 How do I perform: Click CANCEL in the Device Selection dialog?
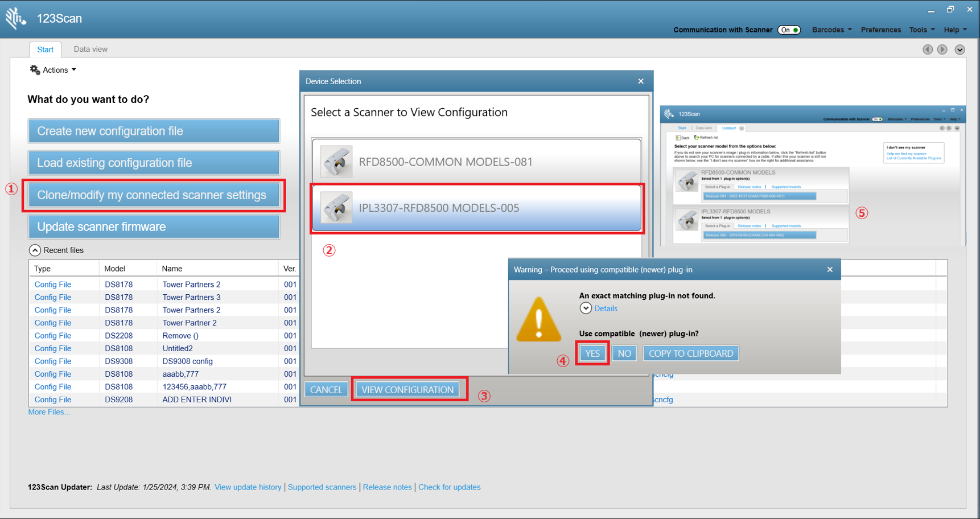pos(326,389)
